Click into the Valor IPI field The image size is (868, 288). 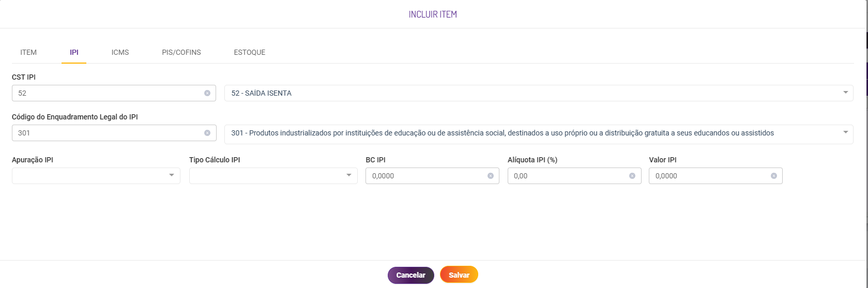click(x=709, y=176)
